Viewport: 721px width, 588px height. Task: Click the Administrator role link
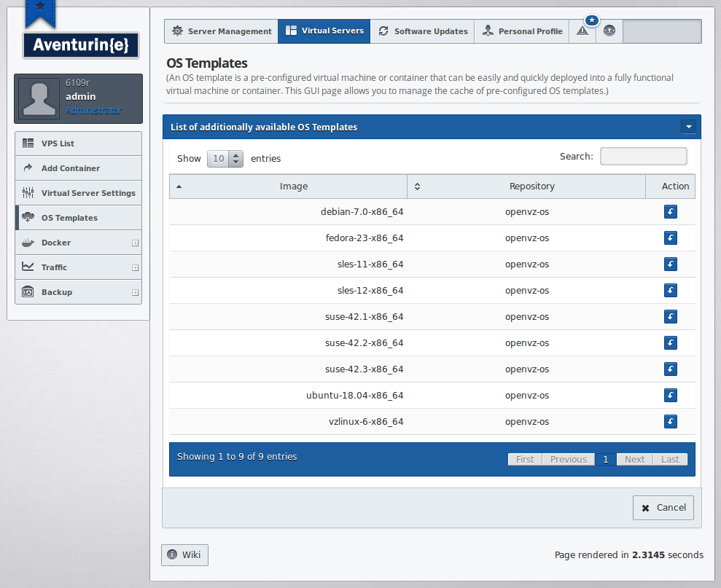pos(93,110)
